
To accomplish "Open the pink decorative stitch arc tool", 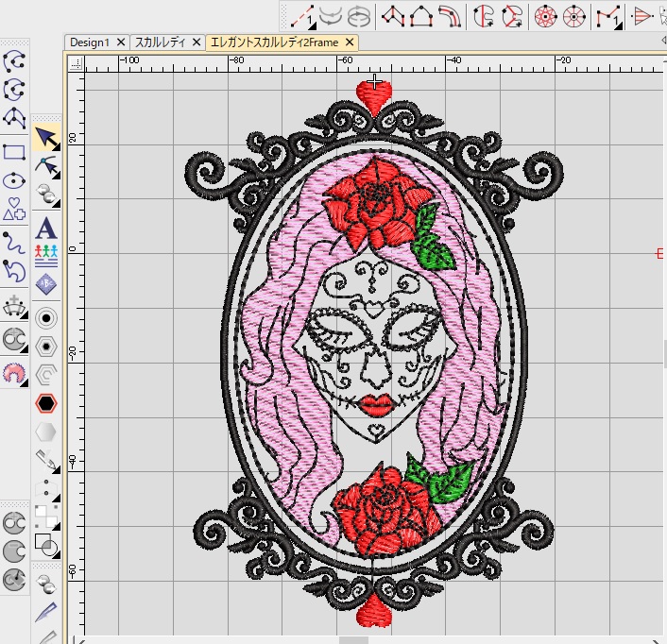I will 14,373.
